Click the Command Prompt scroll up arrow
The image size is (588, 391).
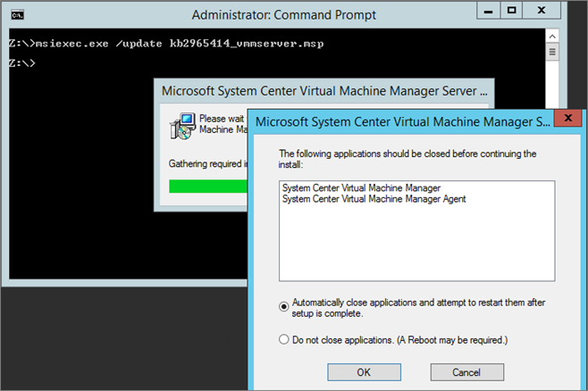[x=552, y=37]
